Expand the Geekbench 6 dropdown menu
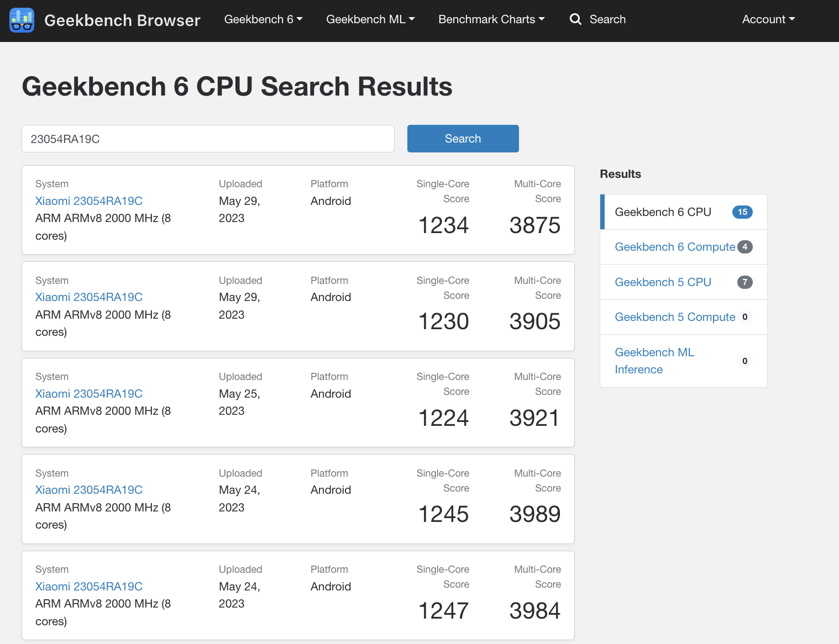The width and height of the screenshot is (839, 644). [x=263, y=19]
